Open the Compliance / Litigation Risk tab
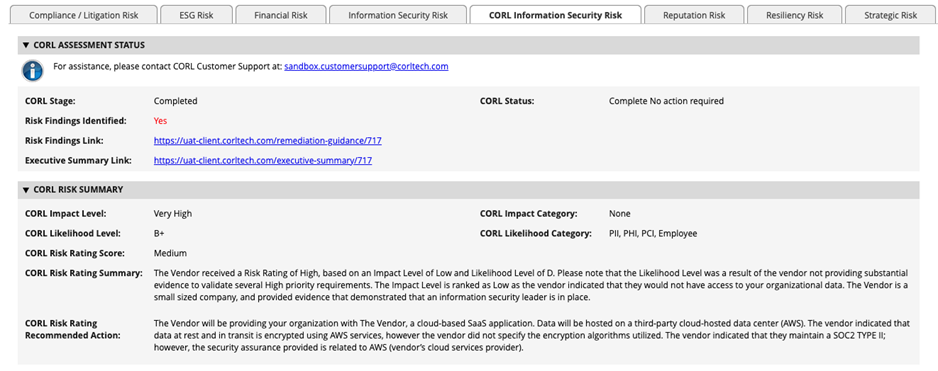This screenshot has height=371, width=938. [84, 15]
